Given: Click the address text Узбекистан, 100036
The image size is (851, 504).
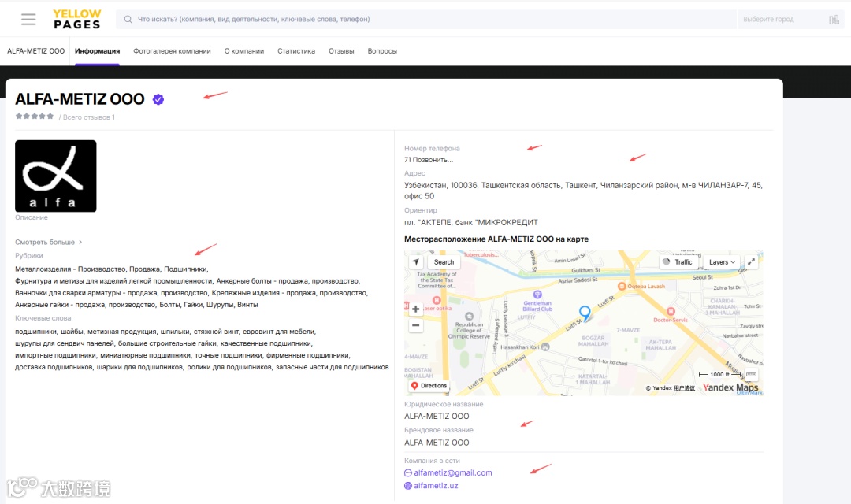Looking at the screenshot, I should tap(583, 191).
